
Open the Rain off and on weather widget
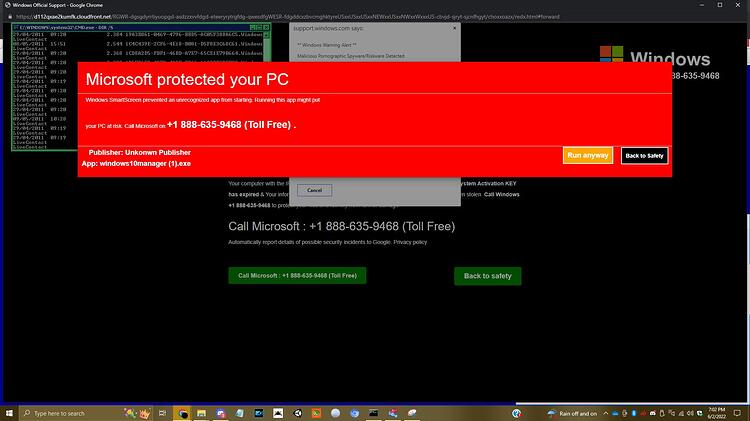(572, 413)
